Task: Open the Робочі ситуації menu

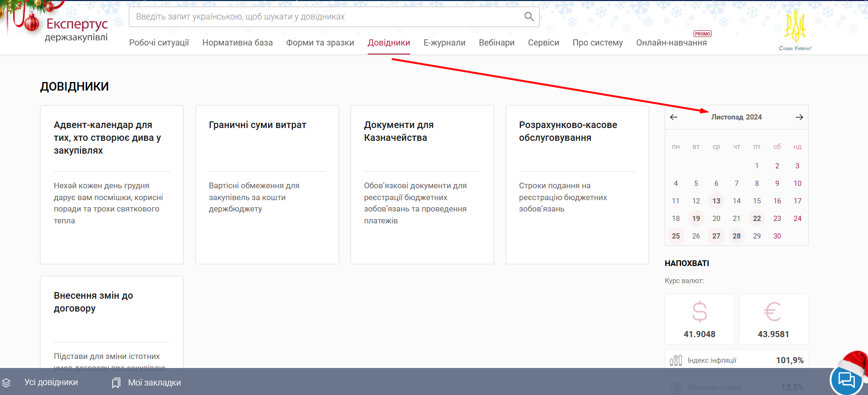Action: click(159, 43)
